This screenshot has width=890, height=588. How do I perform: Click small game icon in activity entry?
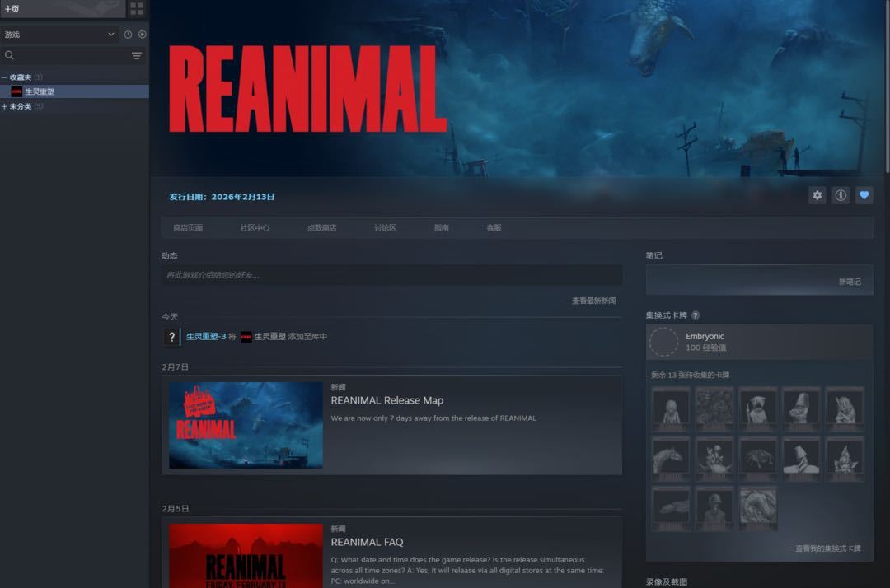(246, 337)
